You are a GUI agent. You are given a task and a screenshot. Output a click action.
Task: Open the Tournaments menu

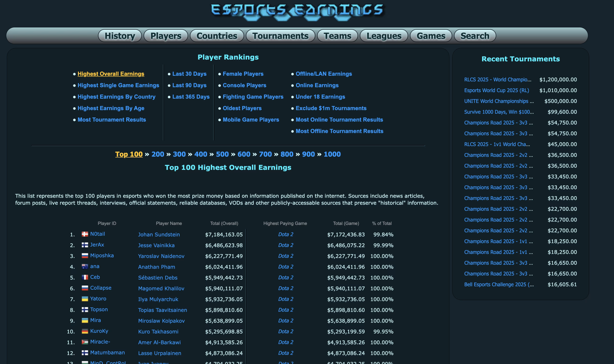(280, 36)
